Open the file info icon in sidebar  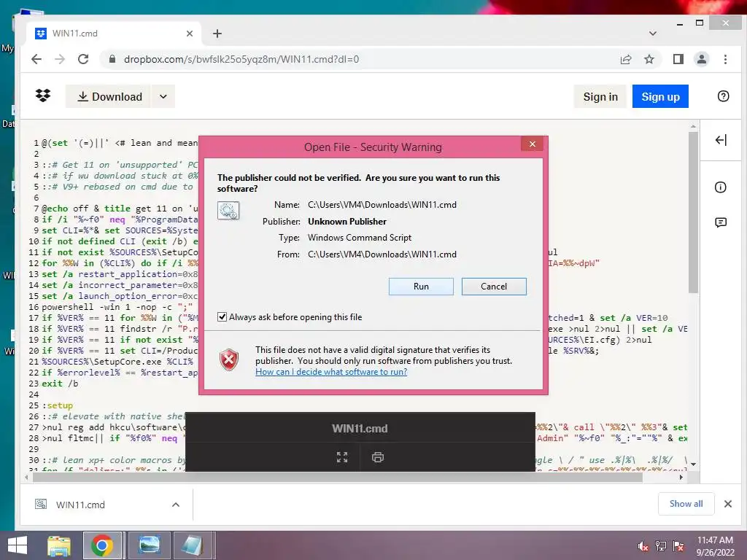[720, 187]
